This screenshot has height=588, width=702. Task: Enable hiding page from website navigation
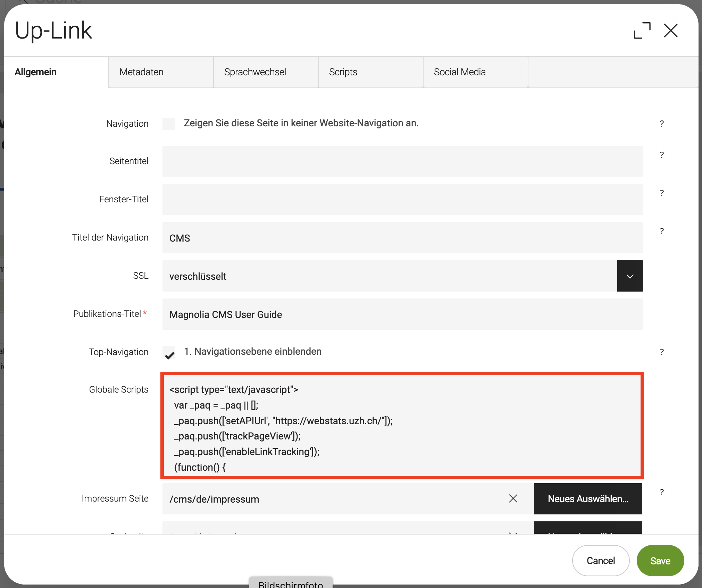169,124
